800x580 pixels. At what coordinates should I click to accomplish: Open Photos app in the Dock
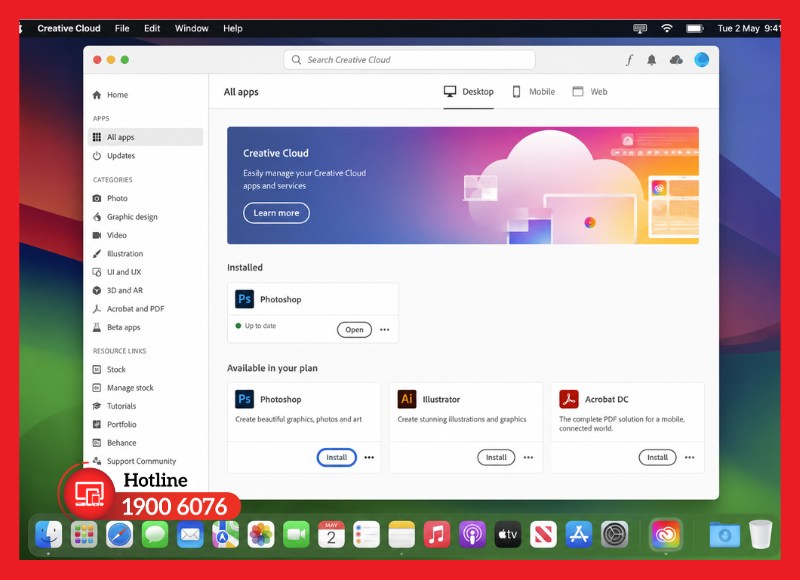261,535
